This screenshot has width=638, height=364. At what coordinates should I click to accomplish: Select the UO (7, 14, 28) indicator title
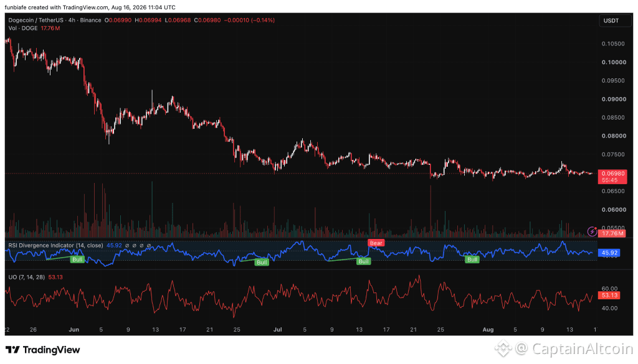(x=27, y=277)
